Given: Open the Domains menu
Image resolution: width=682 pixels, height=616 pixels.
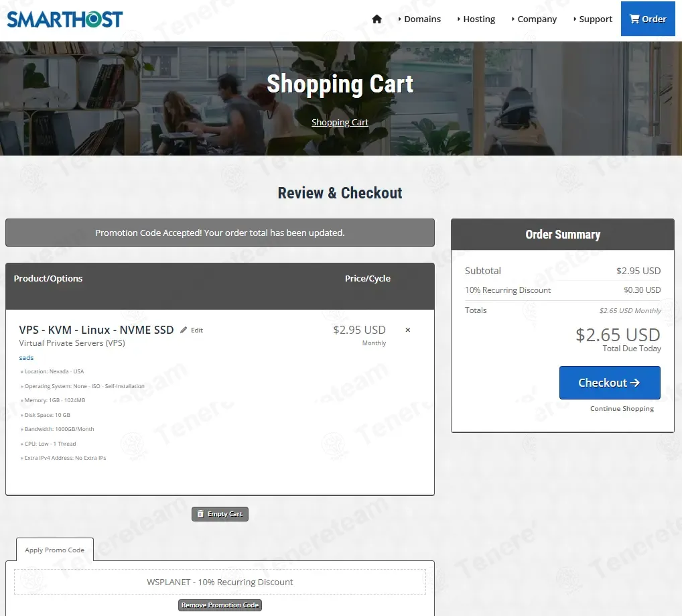Looking at the screenshot, I should 419,19.
